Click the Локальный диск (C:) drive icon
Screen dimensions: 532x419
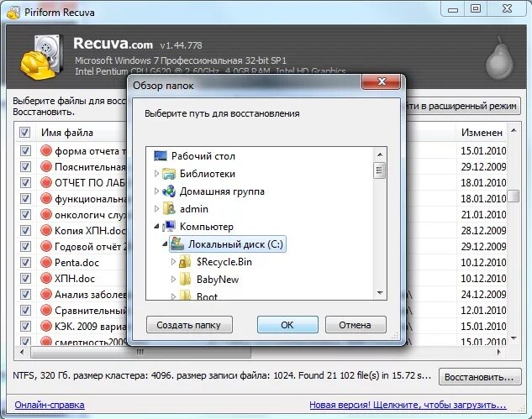click(x=177, y=244)
